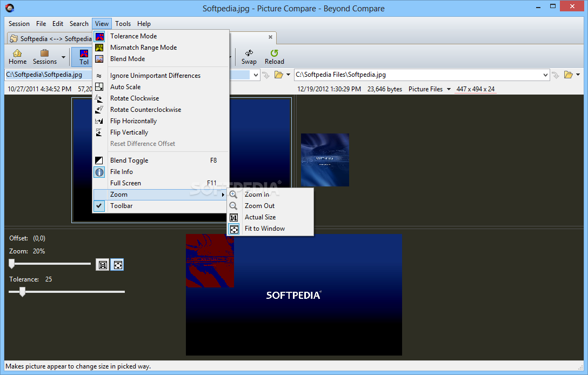Viewport: 588px width, 375px height.
Task: Click the Rotate Counterclockwise icon
Action: pos(99,110)
